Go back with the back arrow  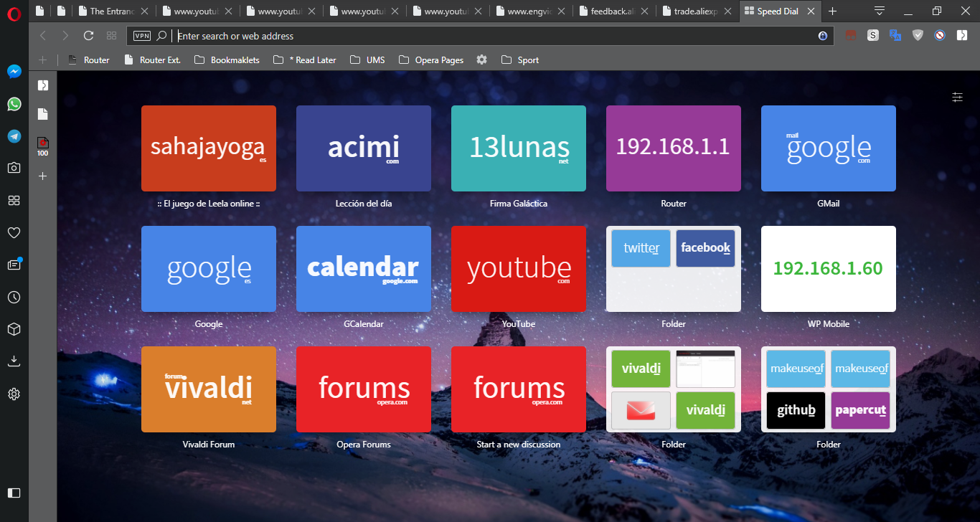point(43,36)
